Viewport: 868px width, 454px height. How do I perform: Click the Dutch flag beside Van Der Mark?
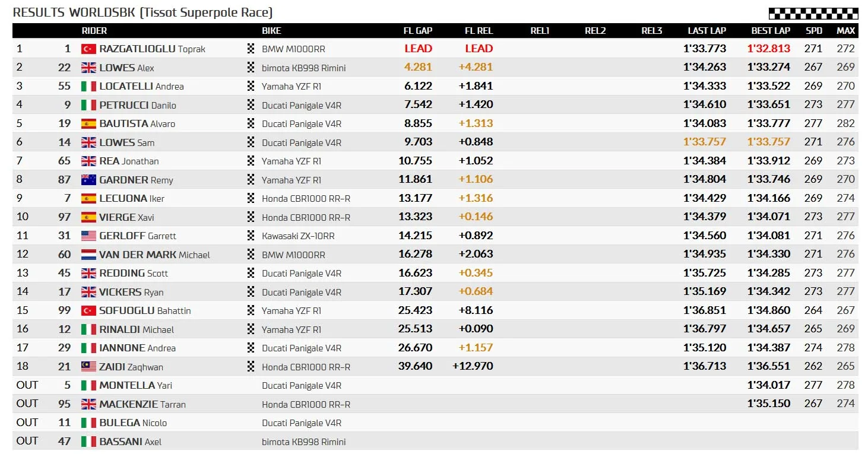pos(88,255)
